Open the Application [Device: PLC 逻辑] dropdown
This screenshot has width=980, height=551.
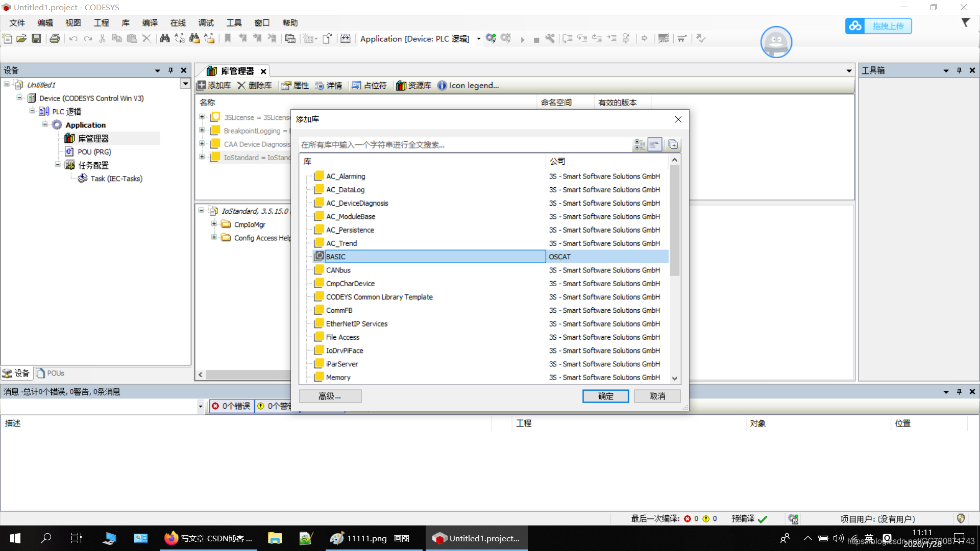(x=478, y=39)
